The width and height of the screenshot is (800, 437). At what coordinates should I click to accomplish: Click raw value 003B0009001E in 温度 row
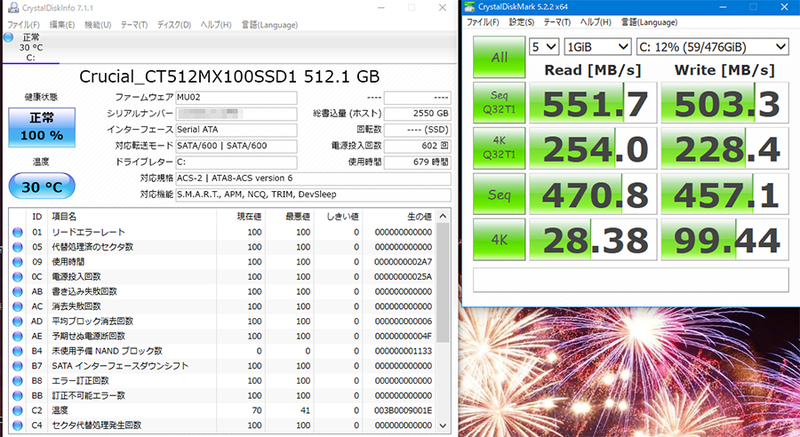click(x=403, y=410)
